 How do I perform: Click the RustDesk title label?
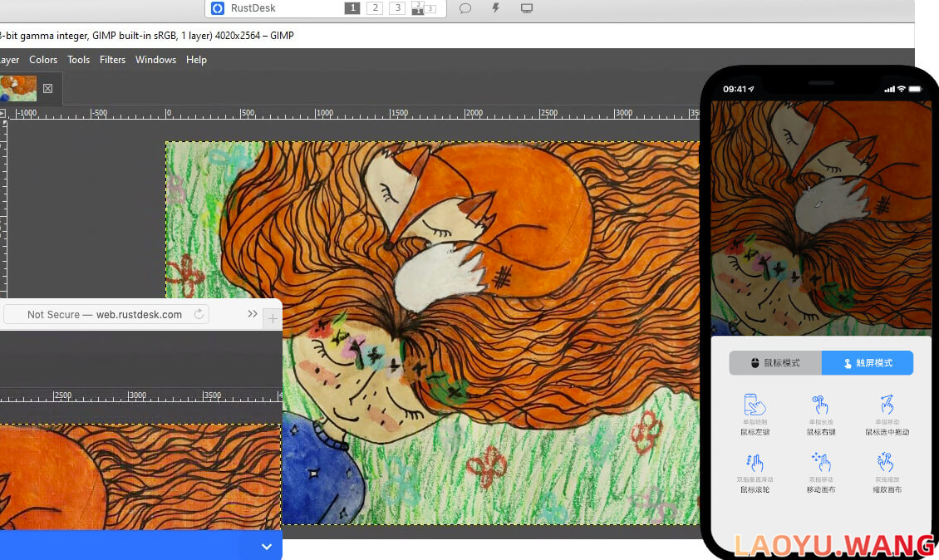point(253,8)
